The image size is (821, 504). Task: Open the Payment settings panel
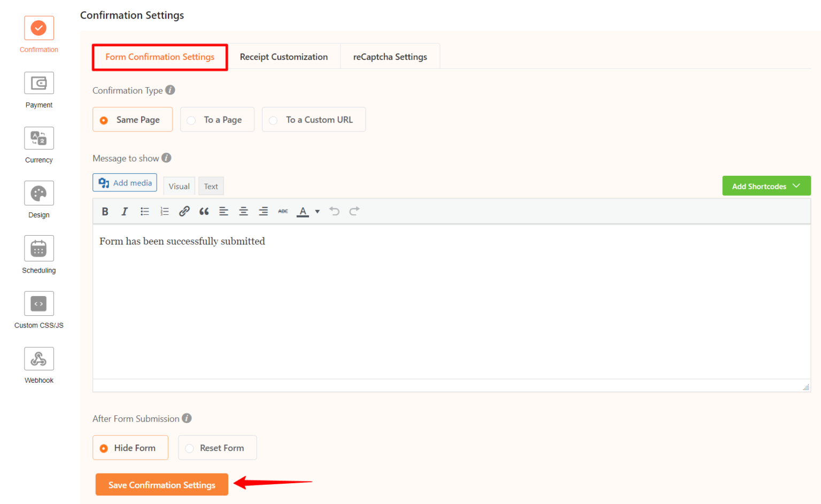(x=38, y=83)
